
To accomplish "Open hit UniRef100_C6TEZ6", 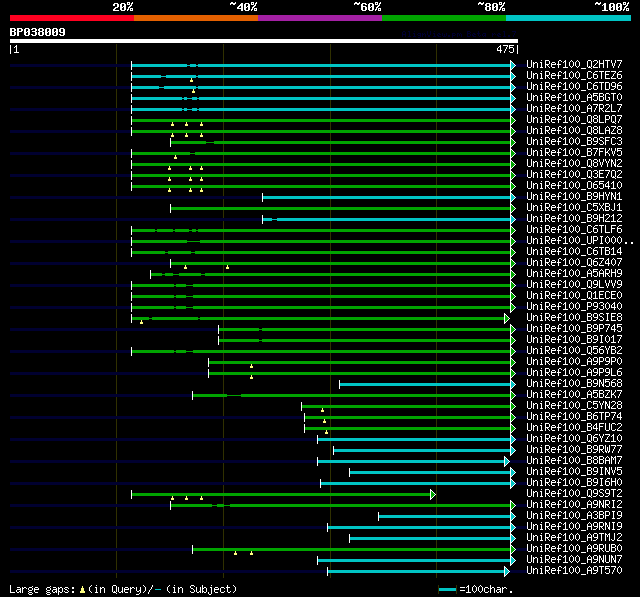I will pos(574,75).
